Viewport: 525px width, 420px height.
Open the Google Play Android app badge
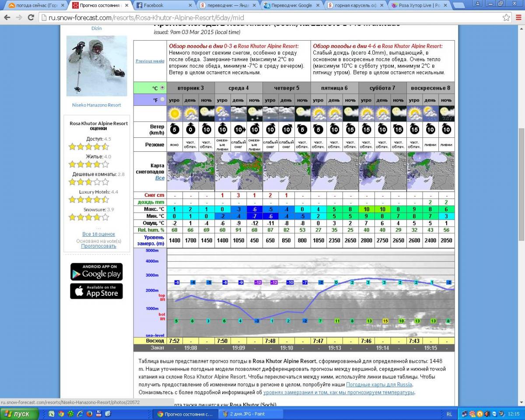96,272
